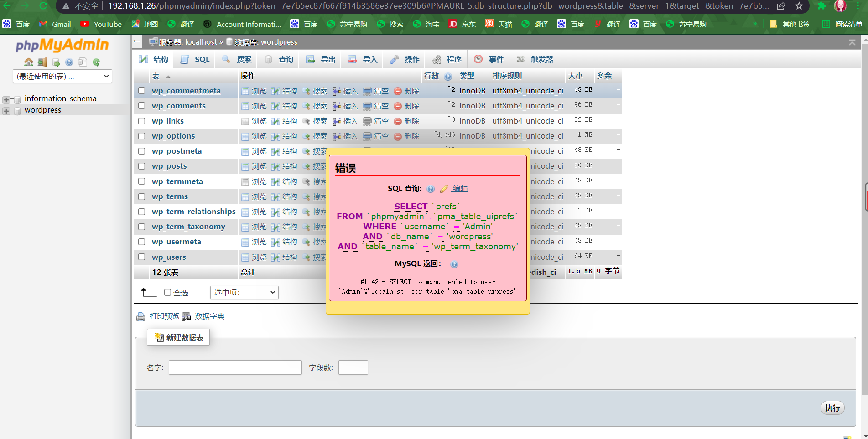The width and height of the screenshot is (868, 439).
Task: Click 搜索 for wp_links row
Action: coord(315,121)
